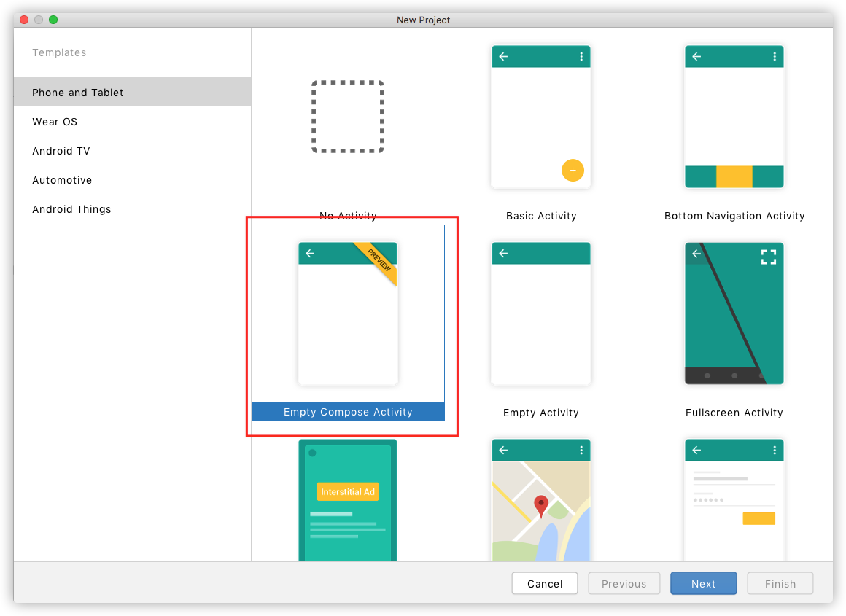846x616 pixels.
Task: Click the Cancel button
Action: (x=544, y=583)
